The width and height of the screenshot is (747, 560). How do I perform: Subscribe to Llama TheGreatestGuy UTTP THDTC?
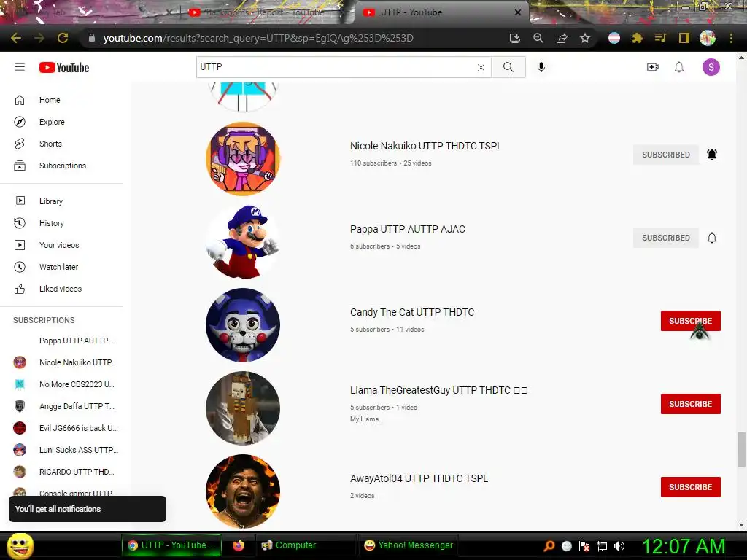tap(690, 404)
